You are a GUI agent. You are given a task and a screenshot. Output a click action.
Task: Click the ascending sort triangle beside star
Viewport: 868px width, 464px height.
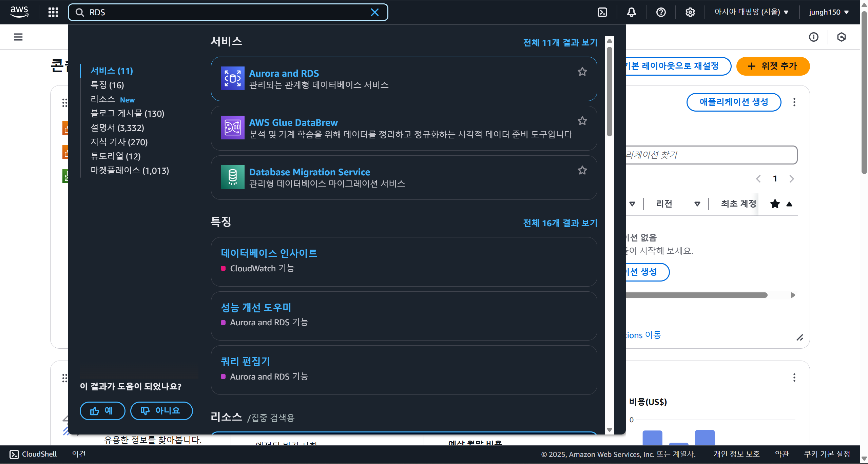[x=789, y=204]
